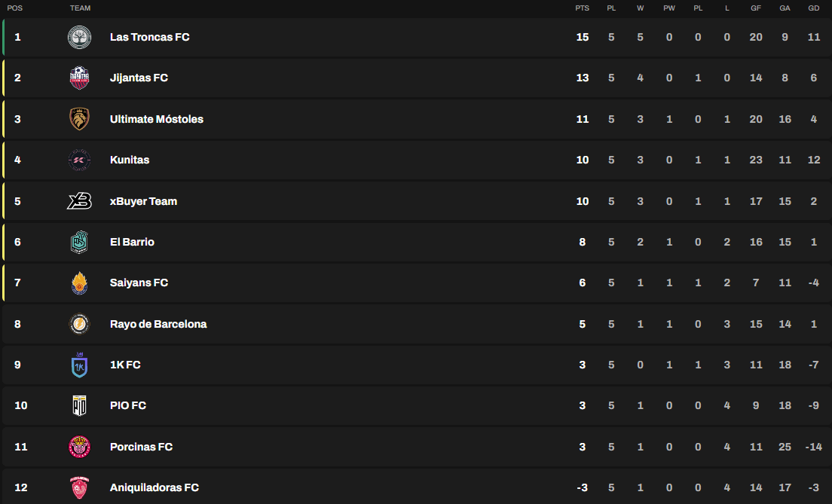Image resolution: width=832 pixels, height=504 pixels.
Task: Click the El Barrio team badge
Action: (80, 242)
